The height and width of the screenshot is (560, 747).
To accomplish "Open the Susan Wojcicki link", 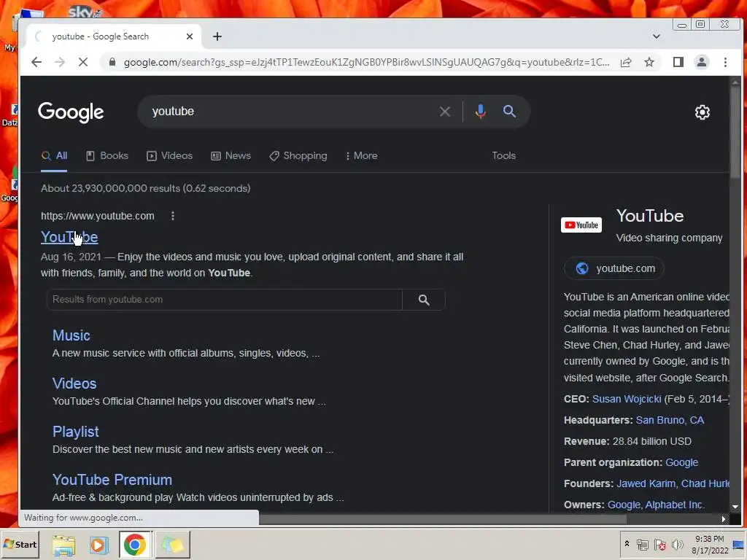I will click(627, 399).
